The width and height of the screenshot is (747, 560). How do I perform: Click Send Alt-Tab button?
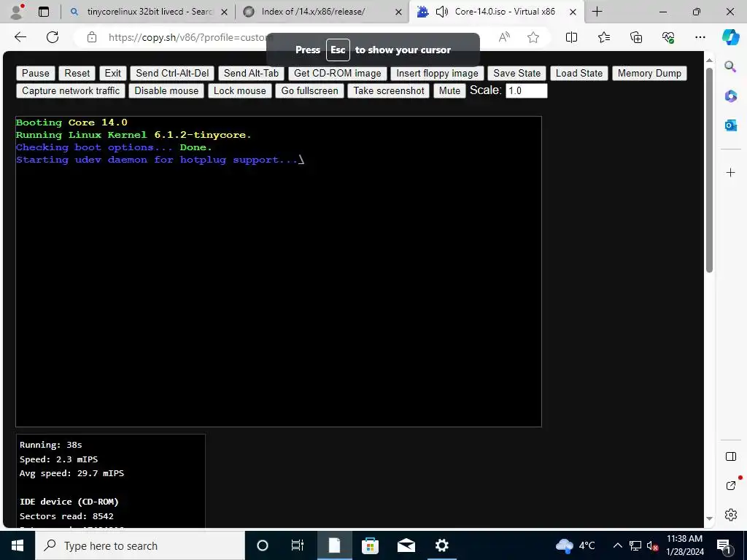pos(251,74)
